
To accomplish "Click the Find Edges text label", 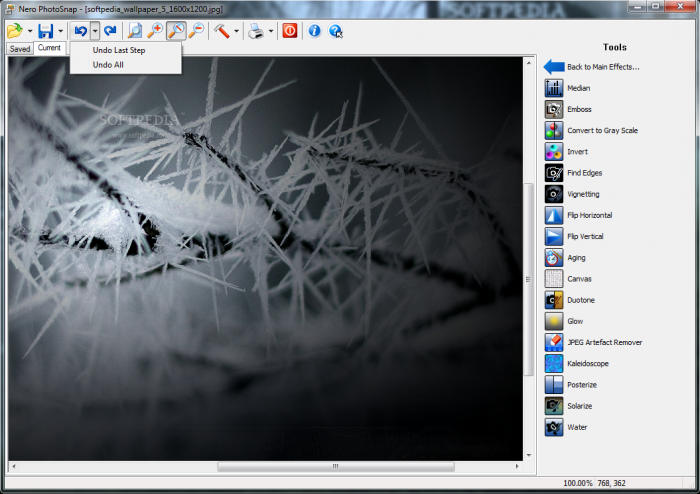I will (x=584, y=173).
